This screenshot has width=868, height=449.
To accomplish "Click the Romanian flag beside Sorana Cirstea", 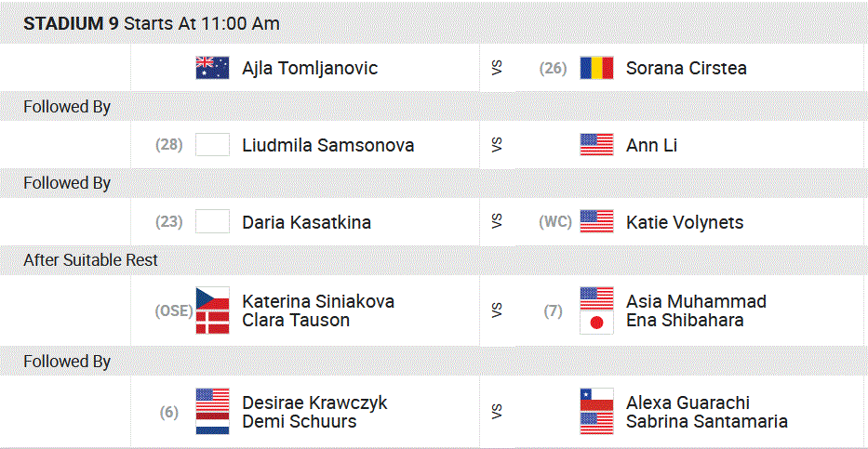I will pos(596,68).
